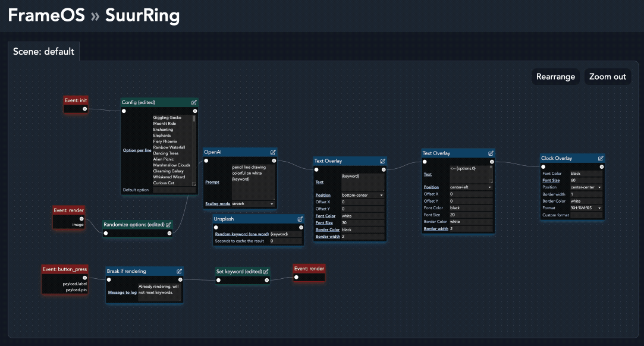Click edit icon on Text Overlay node containing {keyword}
The image size is (644, 346).
[x=383, y=161]
